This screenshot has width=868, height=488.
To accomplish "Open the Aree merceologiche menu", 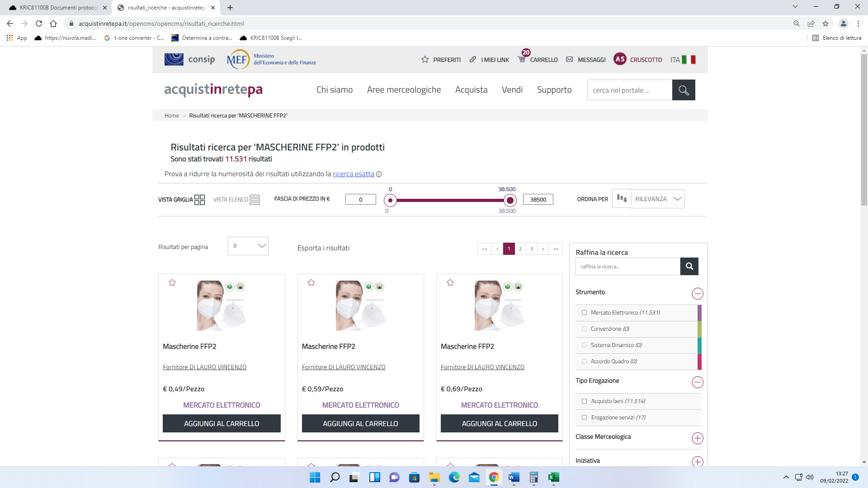I will [x=404, y=90].
